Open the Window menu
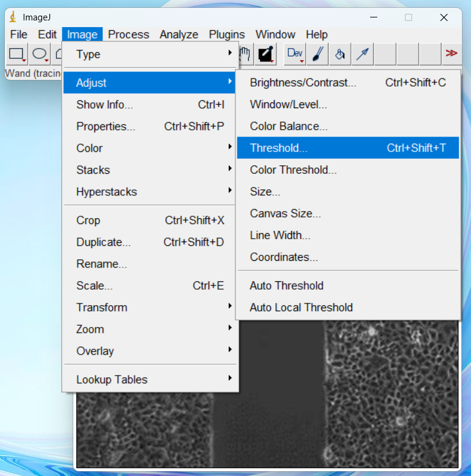This screenshot has width=471, height=476. point(275,34)
